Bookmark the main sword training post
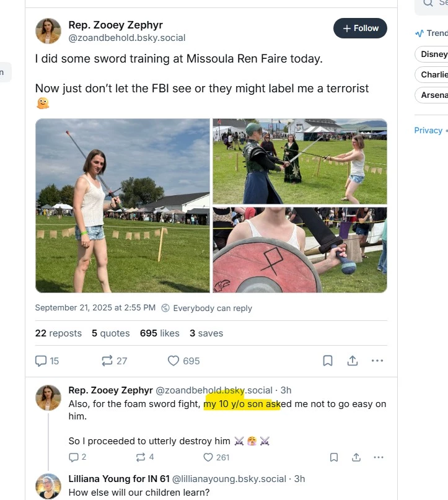This screenshot has width=448, height=500. point(328,361)
